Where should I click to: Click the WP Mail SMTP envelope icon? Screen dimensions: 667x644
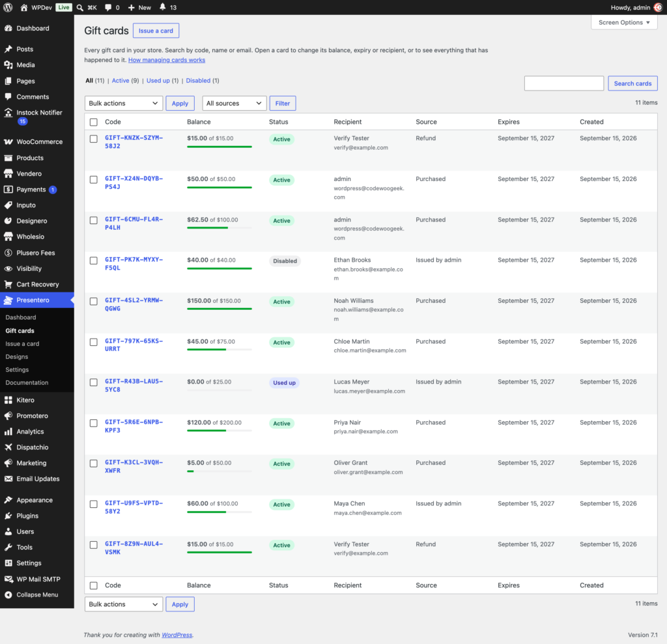click(8, 579)
